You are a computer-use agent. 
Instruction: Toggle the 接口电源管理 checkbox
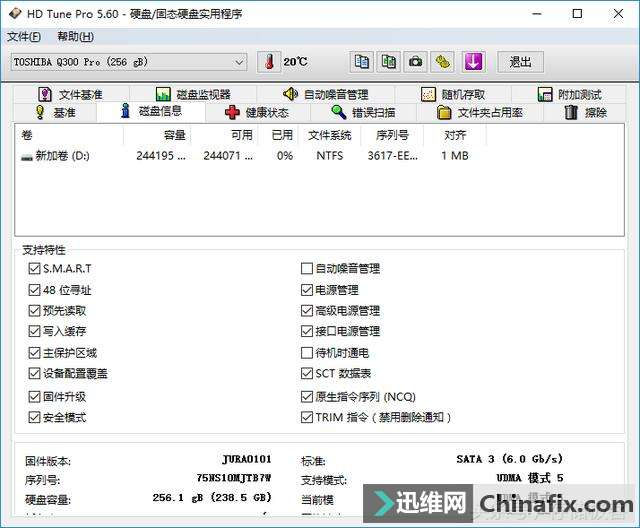pyautogui.click(x=307, y=331)
